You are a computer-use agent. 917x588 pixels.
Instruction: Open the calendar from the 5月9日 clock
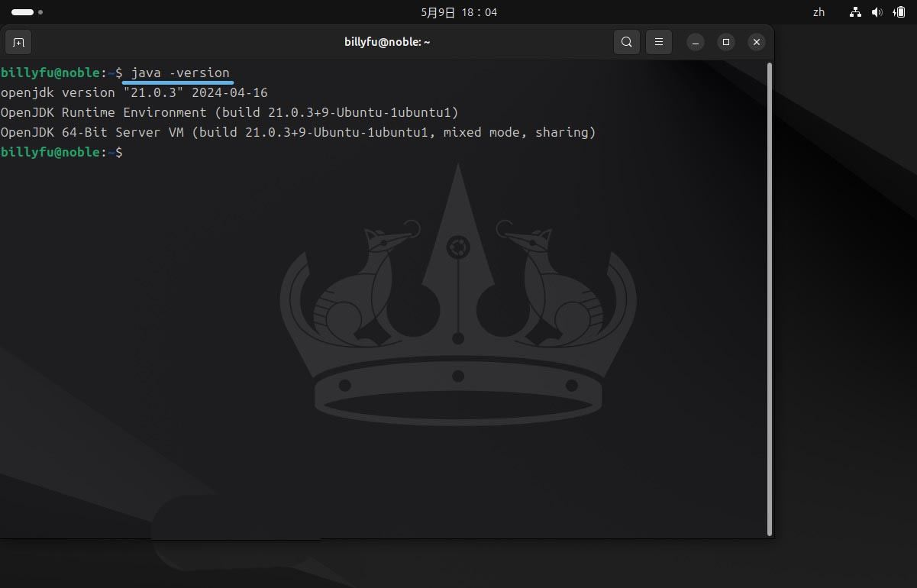(x=458, y=12)
